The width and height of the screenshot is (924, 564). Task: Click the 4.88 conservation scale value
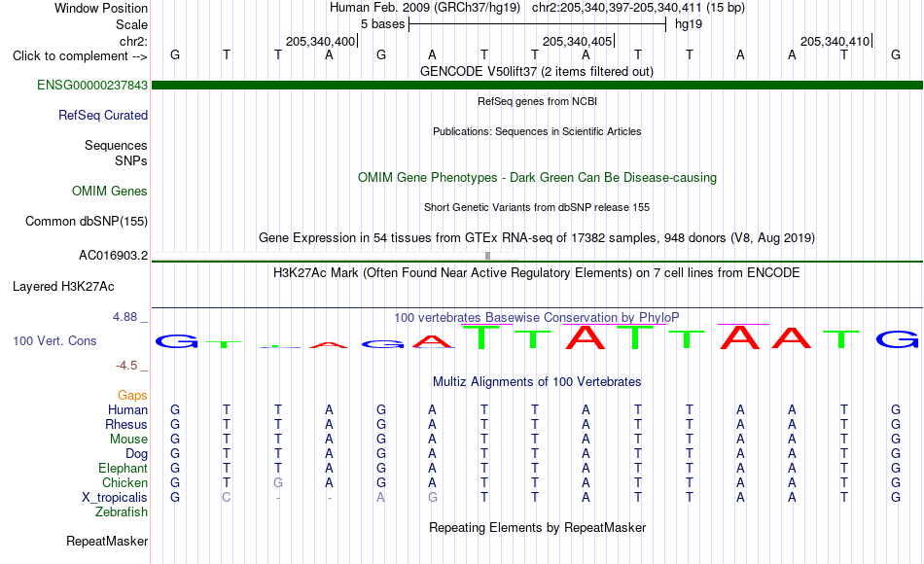click(x=124, y=317)
